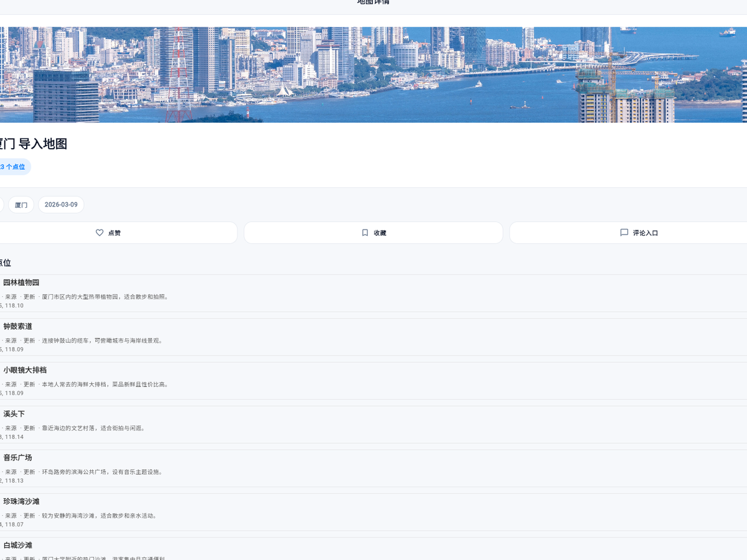
Task: Click the 海鲜大排档 description line
Action: coord(105,385)
